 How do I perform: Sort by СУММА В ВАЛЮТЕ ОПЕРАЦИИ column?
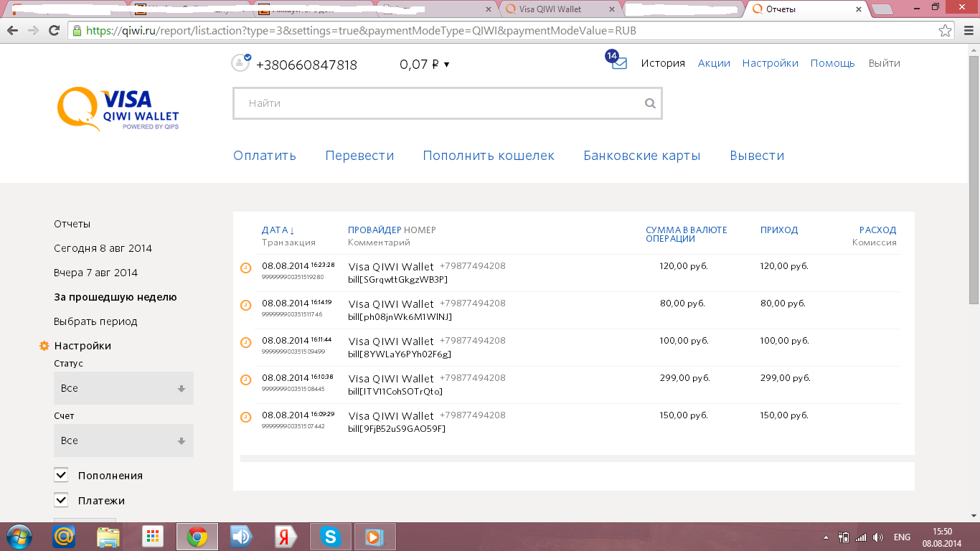[687, 235]
